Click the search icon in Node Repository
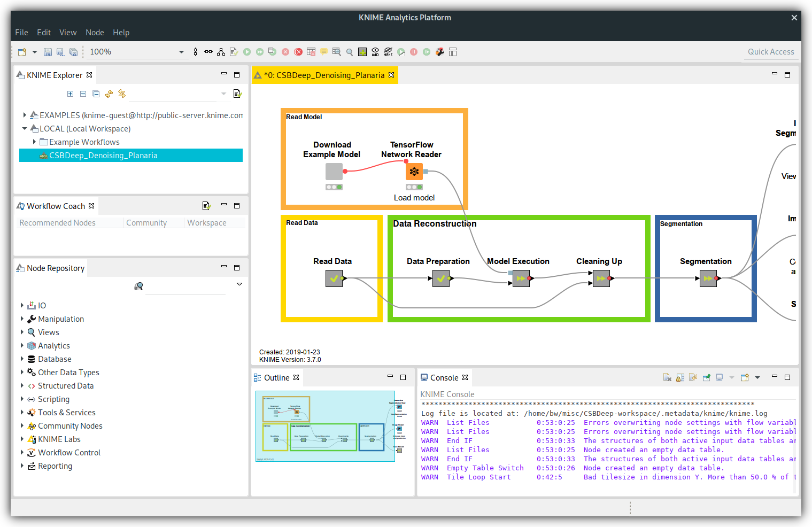This screenshot has height=527, width=812. 138,286
